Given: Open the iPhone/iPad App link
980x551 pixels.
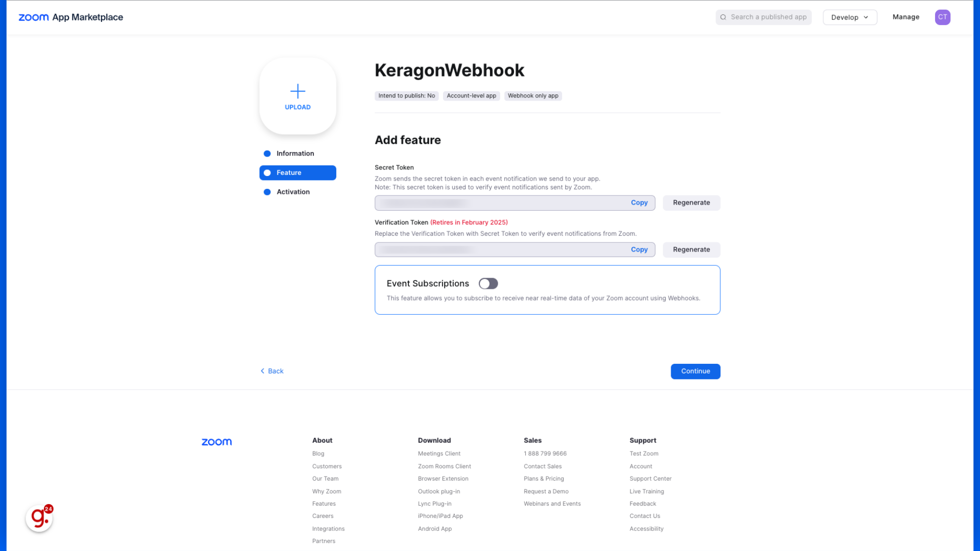Looking at the screenshot, I should coord(440,516).
